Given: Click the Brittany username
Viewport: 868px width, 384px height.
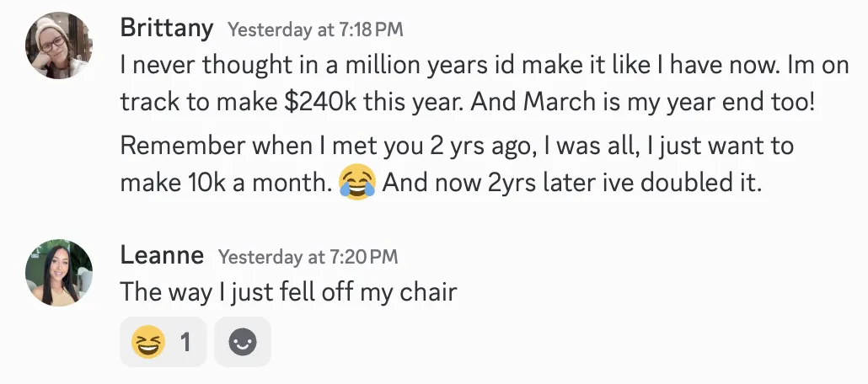Looking at the screenshot, I should [x=167, y=28].
